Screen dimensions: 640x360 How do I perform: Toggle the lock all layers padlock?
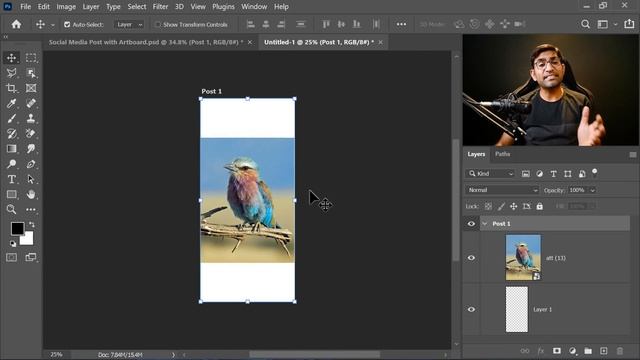pos(540,207)
